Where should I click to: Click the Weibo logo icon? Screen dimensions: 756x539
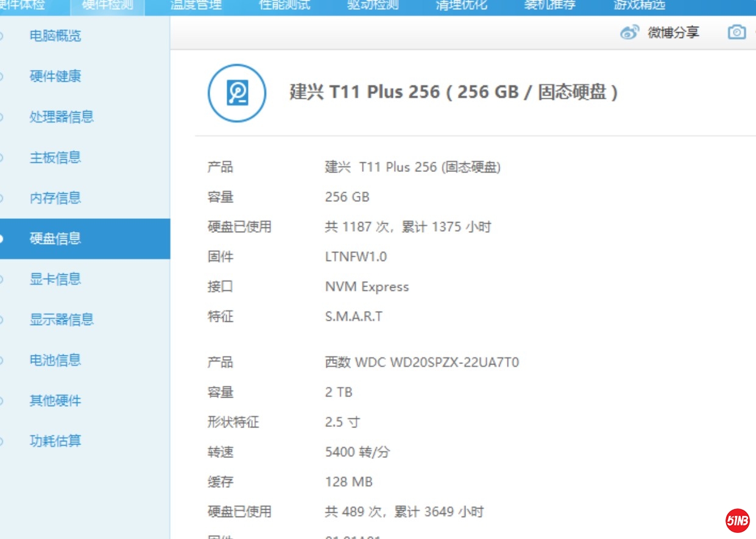(630, 32)
